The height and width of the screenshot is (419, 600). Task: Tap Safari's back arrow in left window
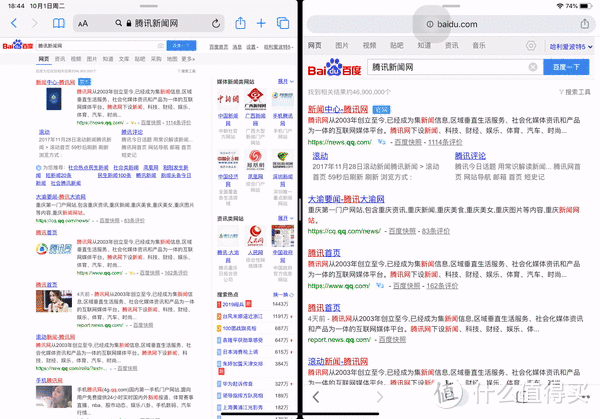click(14, 23)
